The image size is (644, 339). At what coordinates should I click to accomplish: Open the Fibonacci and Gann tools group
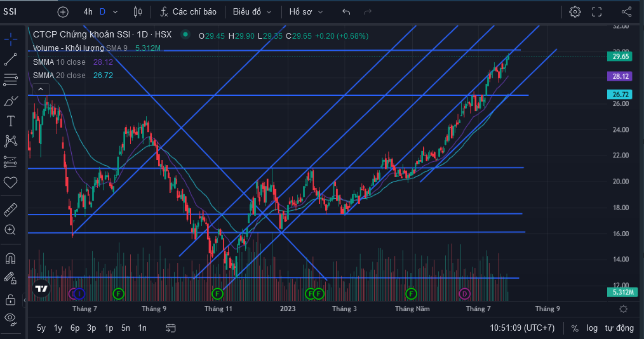(10, 79)
